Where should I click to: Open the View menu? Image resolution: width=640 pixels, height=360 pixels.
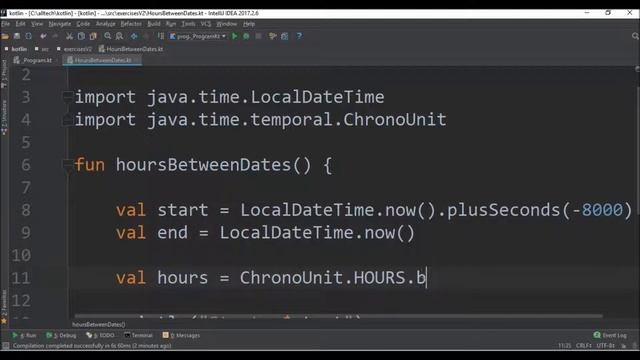click(37, 24)
